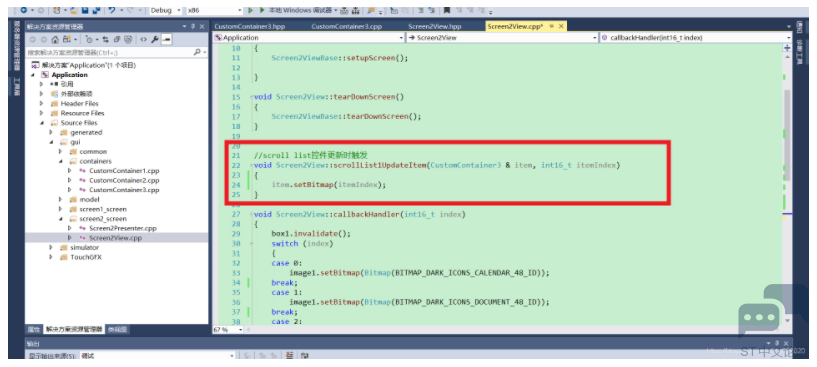Open the x86 platform dropdown
Viewport: 817px width, 367px height.
pyautogui.click(x=240, y=10)
